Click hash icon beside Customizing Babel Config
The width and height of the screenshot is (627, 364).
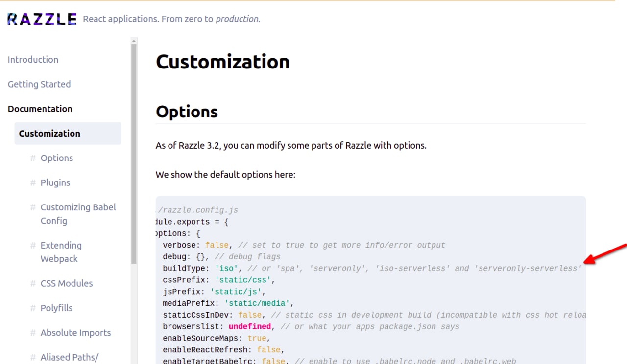pyautogui.click(x=33, y=207)
